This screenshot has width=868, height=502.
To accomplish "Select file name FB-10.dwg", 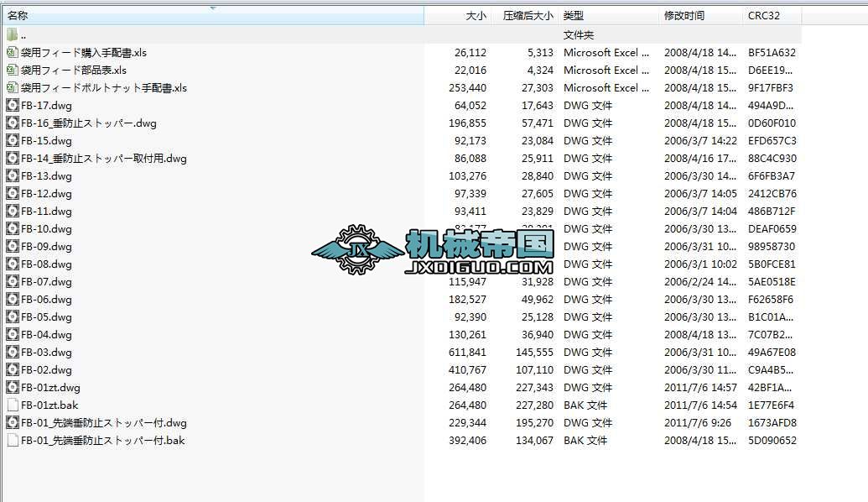I will (x=46, y=229).
